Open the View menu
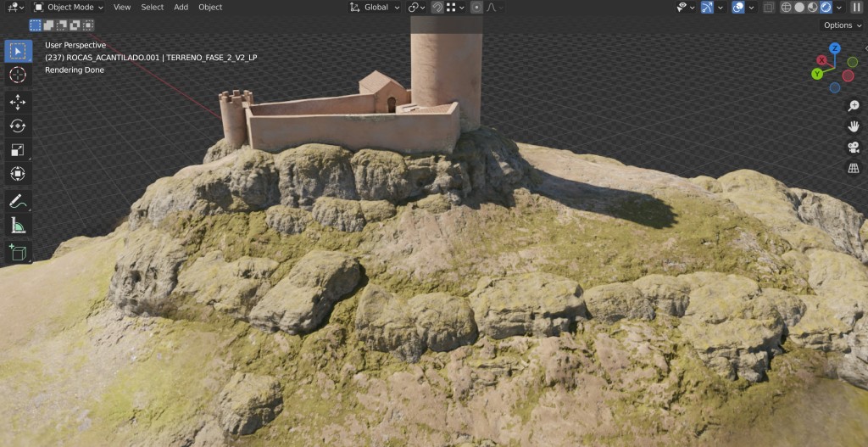The image size is (868, 447). pos(122,7)
